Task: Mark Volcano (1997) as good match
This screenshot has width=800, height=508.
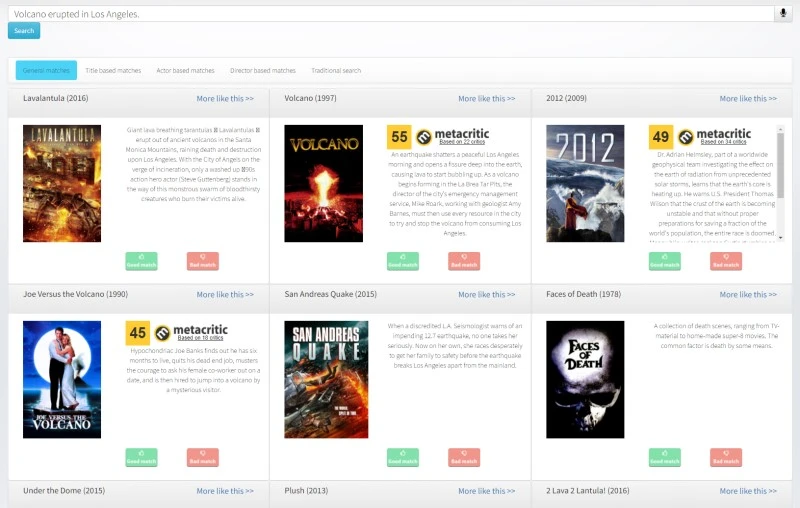Action: click(x=403, y=261)
